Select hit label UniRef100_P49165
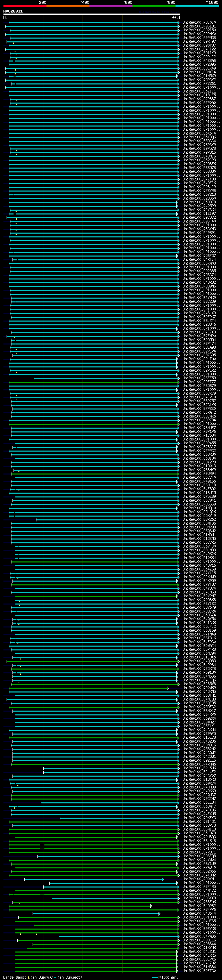 point(199,481)
